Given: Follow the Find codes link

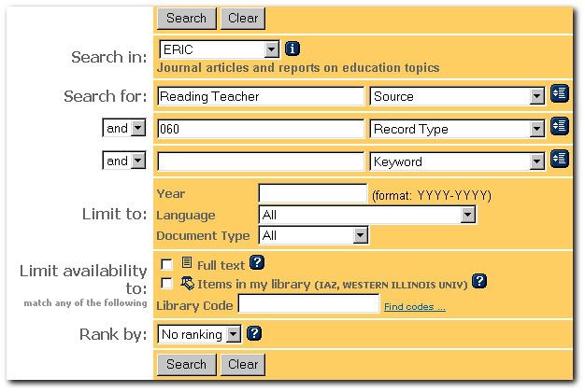Looking at the screenshot, I should point(414,306).
